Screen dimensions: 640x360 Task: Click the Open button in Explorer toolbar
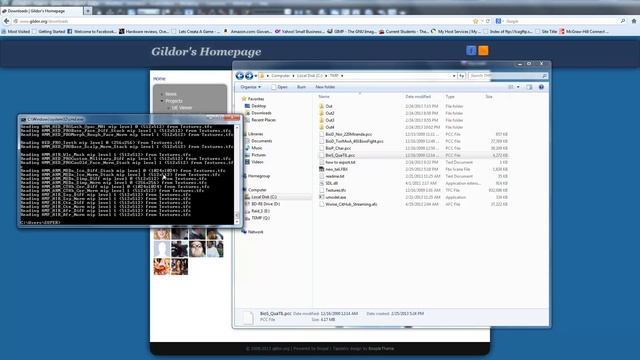(280, 87)
